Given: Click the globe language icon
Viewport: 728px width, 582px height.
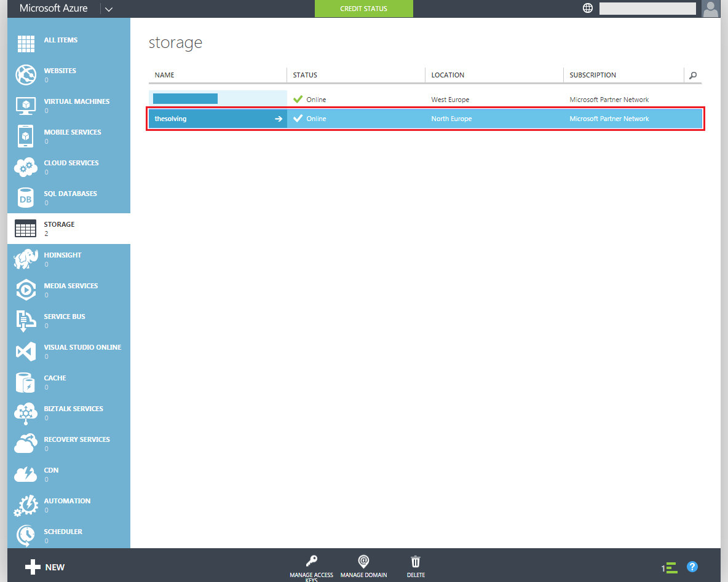Looking at the screenshot, I should (x=588, y=8).
